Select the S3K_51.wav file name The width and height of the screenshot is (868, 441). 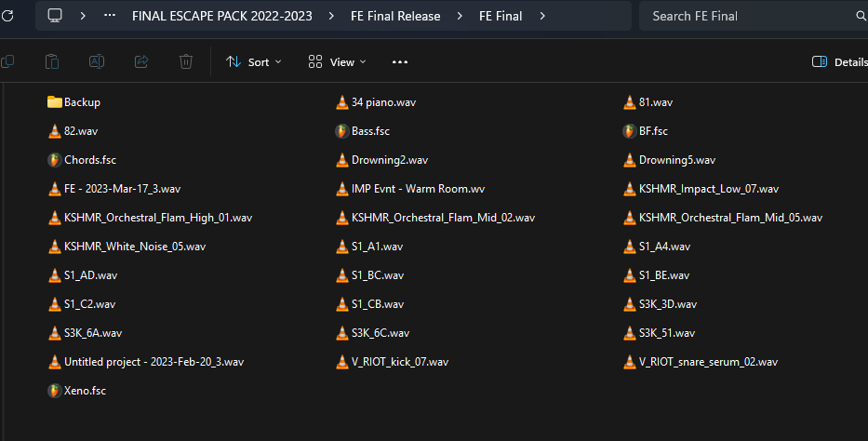click(666, 332)
